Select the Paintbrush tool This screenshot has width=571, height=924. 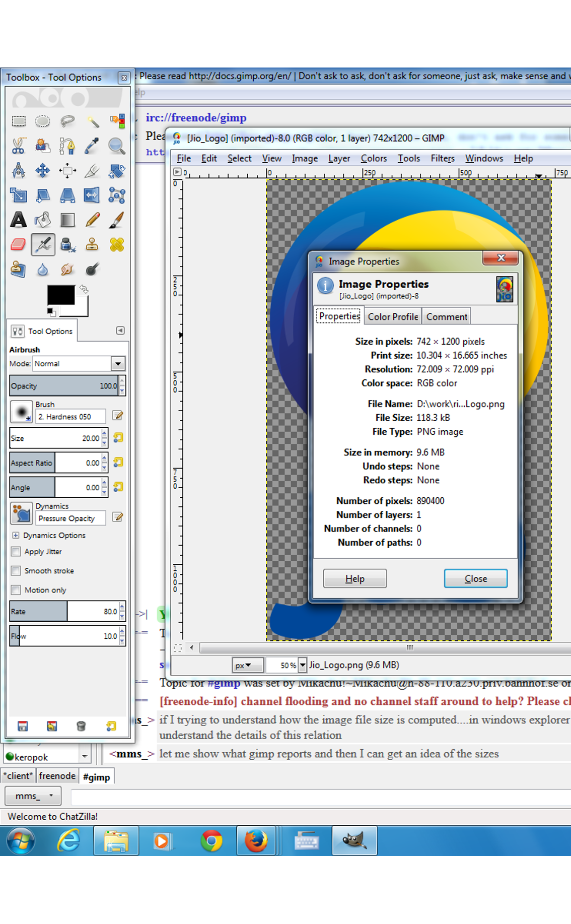click(x=117, y=220)
